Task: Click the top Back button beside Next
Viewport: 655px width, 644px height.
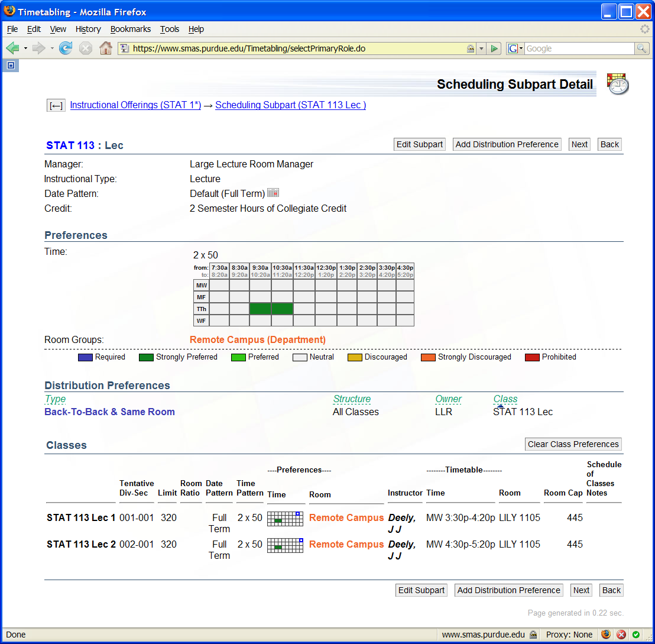Action: tap(609, 144)
